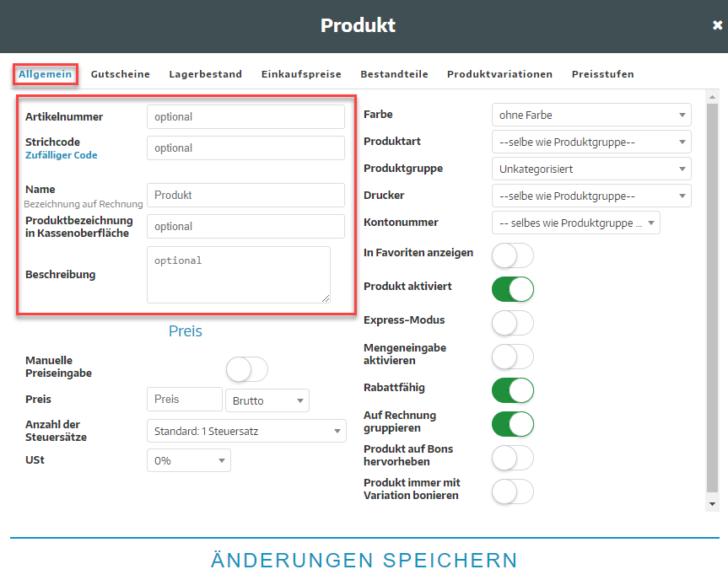Click the Bezeichnung auf Rechnung hint text

[84, 204]
